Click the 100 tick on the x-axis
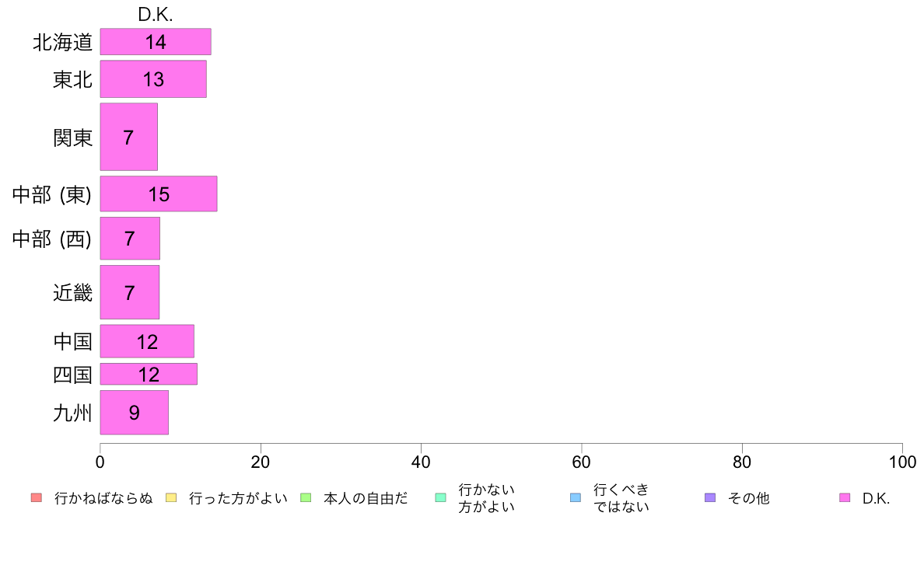 point(902,462)
